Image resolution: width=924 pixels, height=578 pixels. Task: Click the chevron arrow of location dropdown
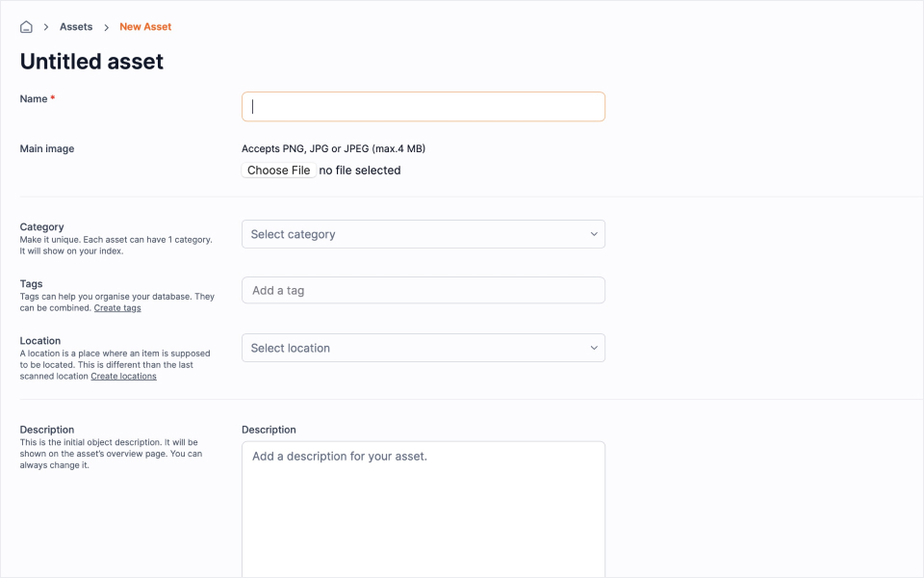coord(593,348)
